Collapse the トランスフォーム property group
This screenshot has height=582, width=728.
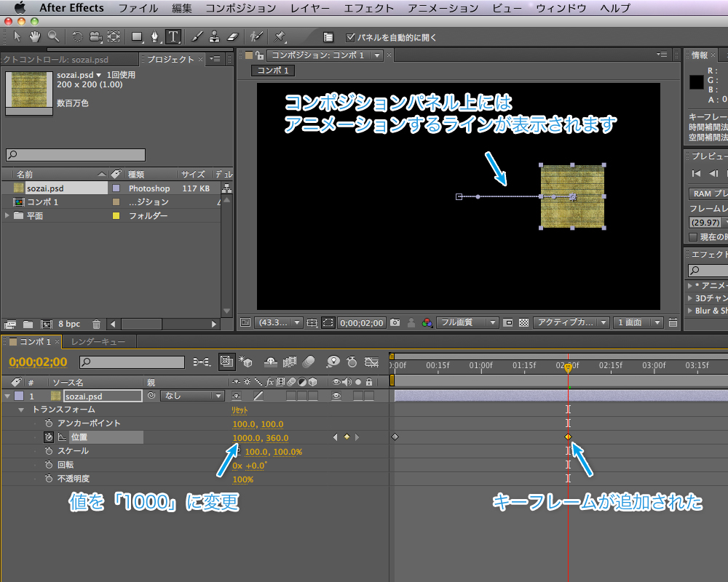(x=22, y=410)
